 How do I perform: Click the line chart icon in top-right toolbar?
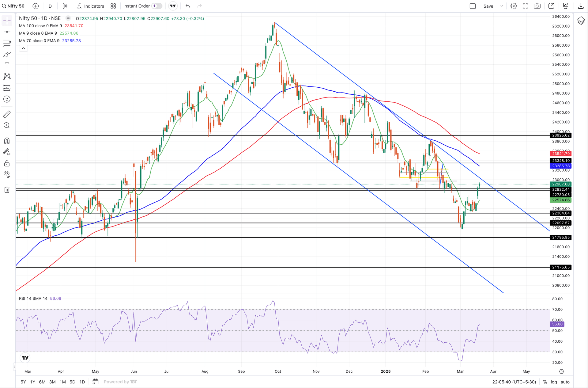(566, 6)
